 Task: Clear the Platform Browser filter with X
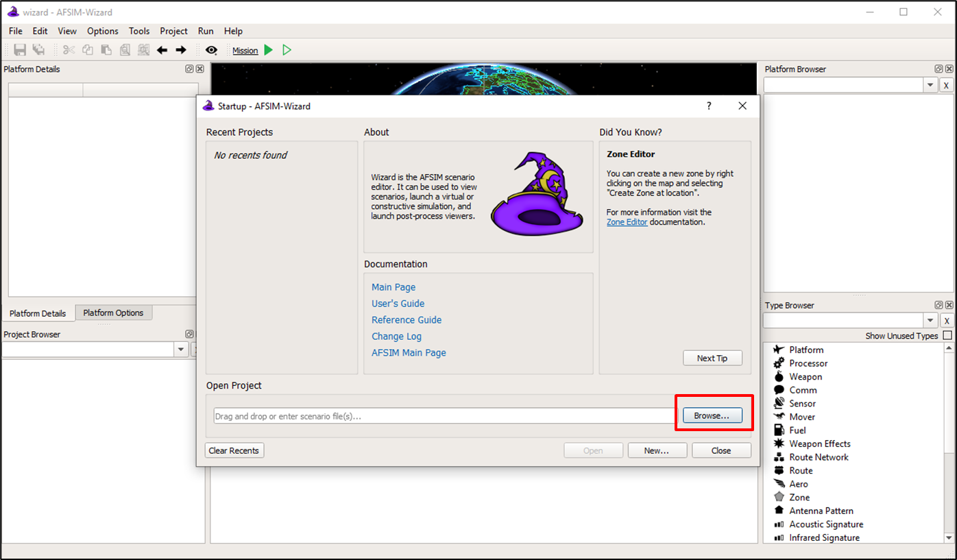point(946,86)
